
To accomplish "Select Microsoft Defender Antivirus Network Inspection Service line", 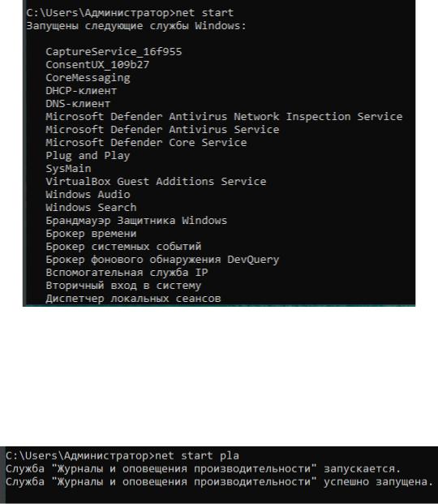I will pos(224,117).
